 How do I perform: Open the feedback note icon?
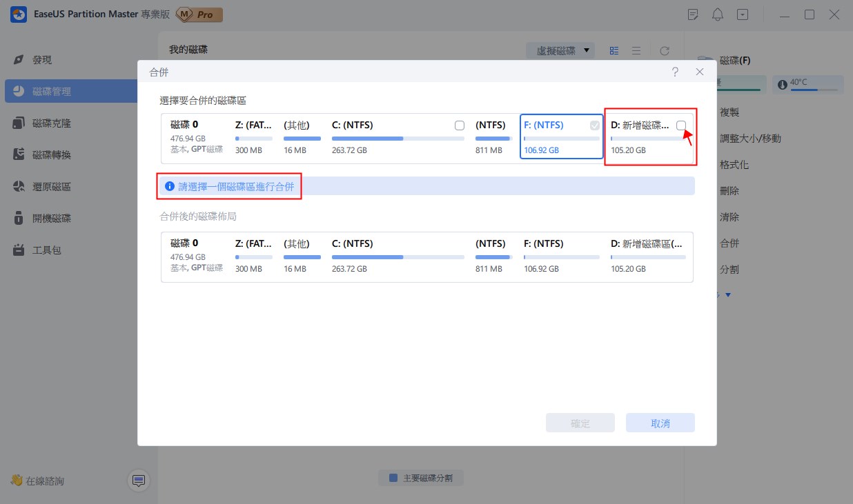pyautogui.click(x=692, y=14)
